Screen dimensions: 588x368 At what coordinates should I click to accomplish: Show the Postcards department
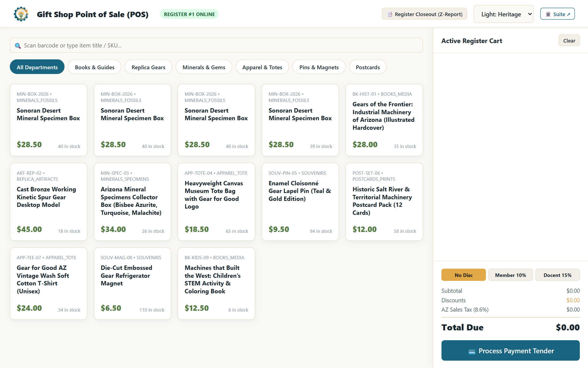point(368,67)
